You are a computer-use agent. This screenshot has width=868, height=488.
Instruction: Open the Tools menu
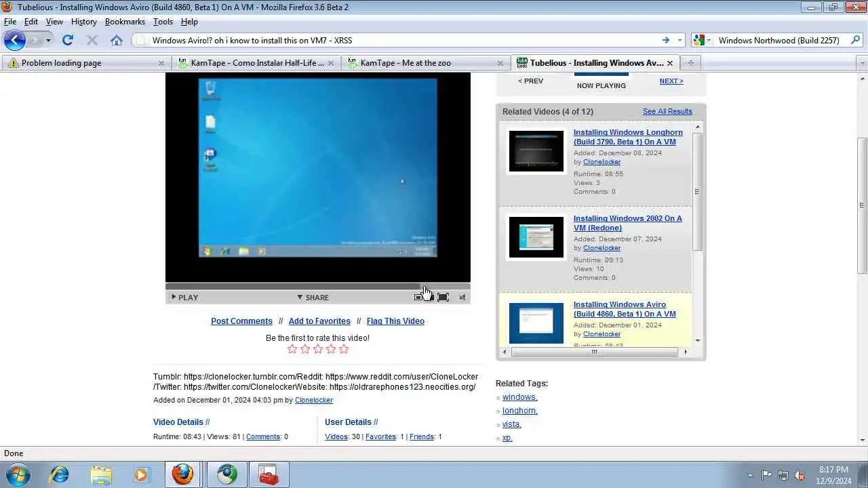[x=163, y=22]
